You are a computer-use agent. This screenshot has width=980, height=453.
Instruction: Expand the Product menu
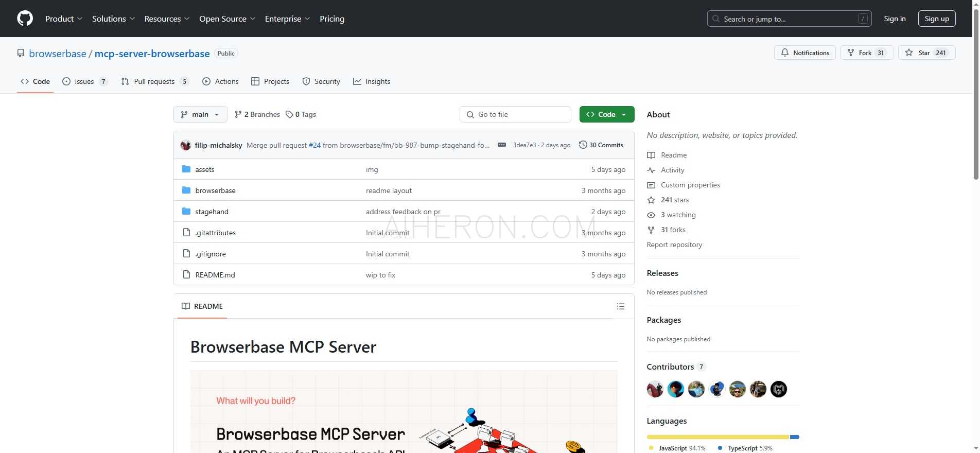[x=63, y=19]
